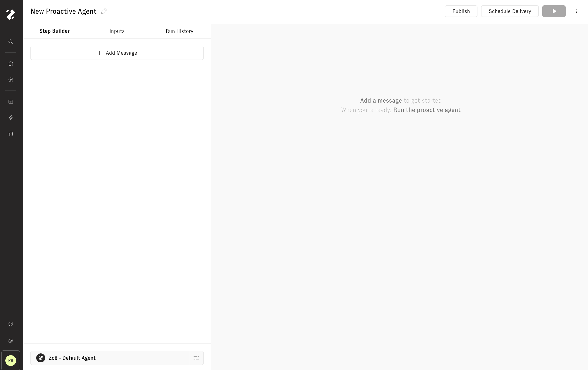Open Zoë - Default Agent selector
Image resolution: width=588 pixels, height=370 pixels.
[110, 358]
